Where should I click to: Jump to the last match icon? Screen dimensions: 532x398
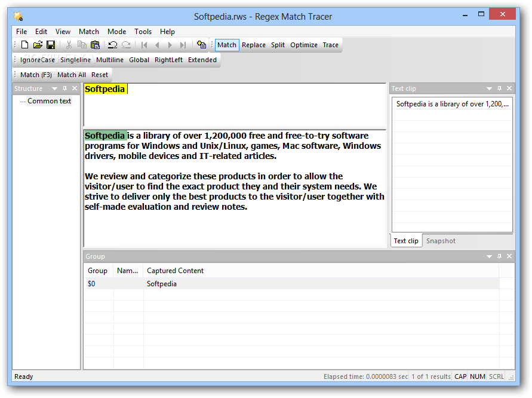coord(183,45)
